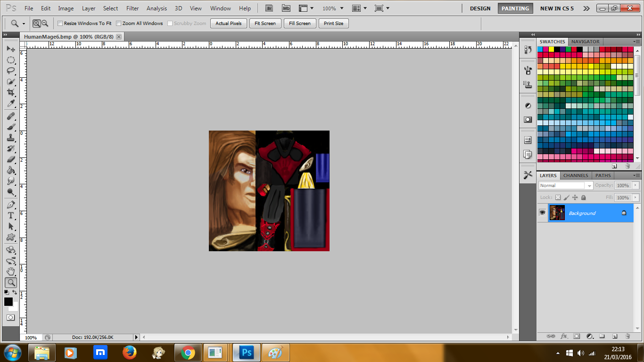Select the Zoom tool in the toolbox
The height and width of the screenshot is (362, 644).
pyautogui.click(x=11, y=282)
